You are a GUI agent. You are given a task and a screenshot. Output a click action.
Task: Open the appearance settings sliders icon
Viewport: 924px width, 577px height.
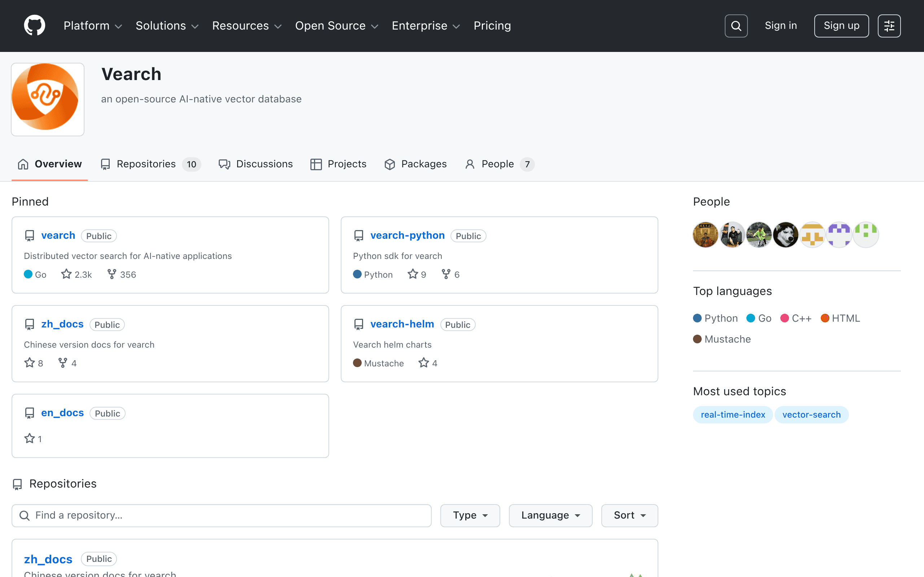(x=889, y=26)
